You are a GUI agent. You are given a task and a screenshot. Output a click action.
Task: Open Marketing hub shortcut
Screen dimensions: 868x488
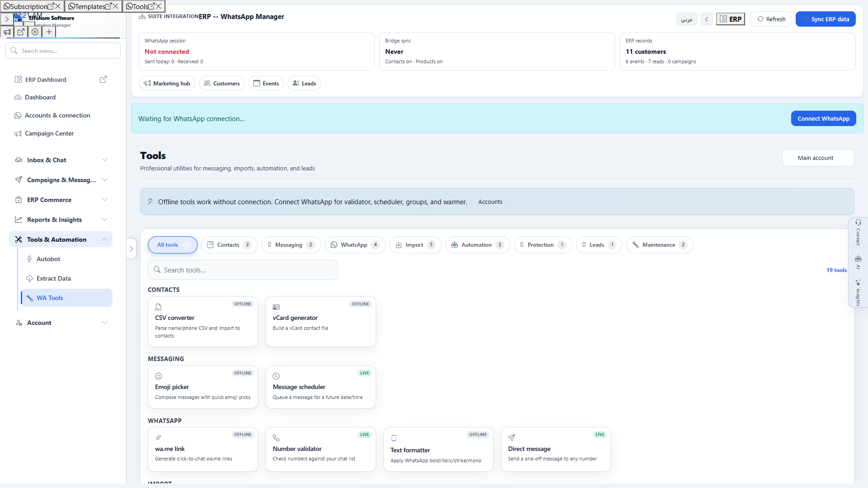pyautogui.click(x=167, y=83)
